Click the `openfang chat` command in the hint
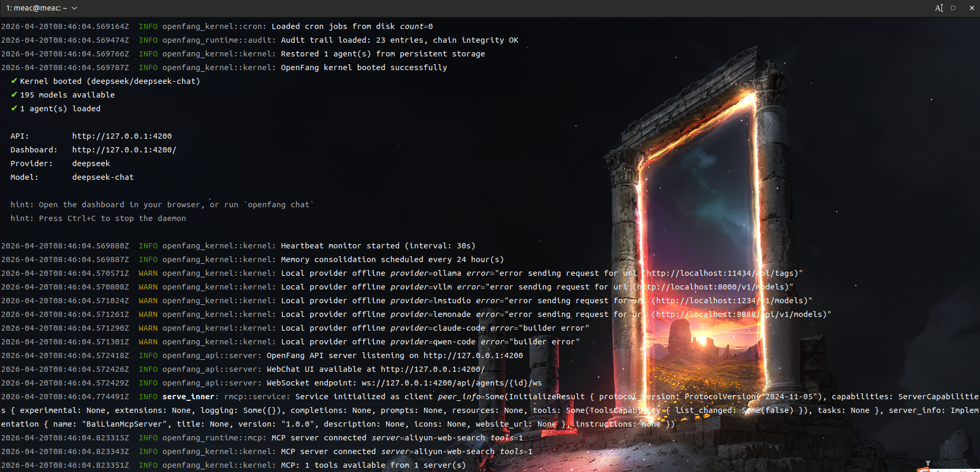Viewport: 980px width, 472px height. click(x=278, y=205)
